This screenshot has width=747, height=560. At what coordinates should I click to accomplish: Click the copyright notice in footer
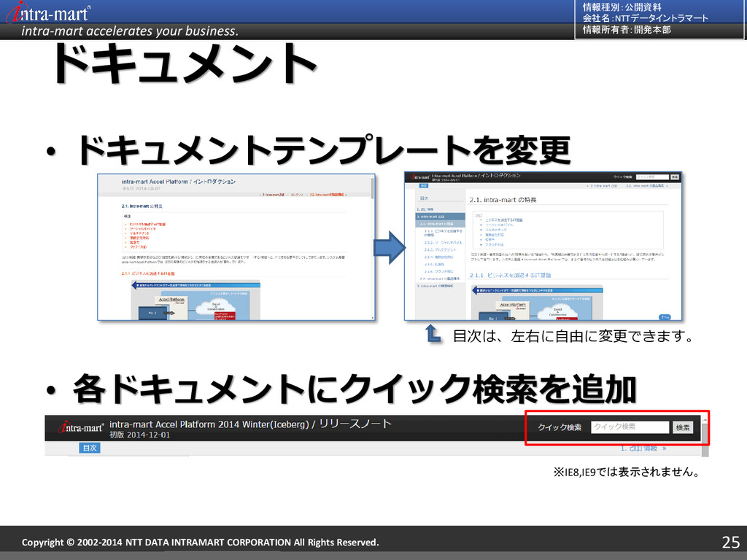[x=200, y=542]
